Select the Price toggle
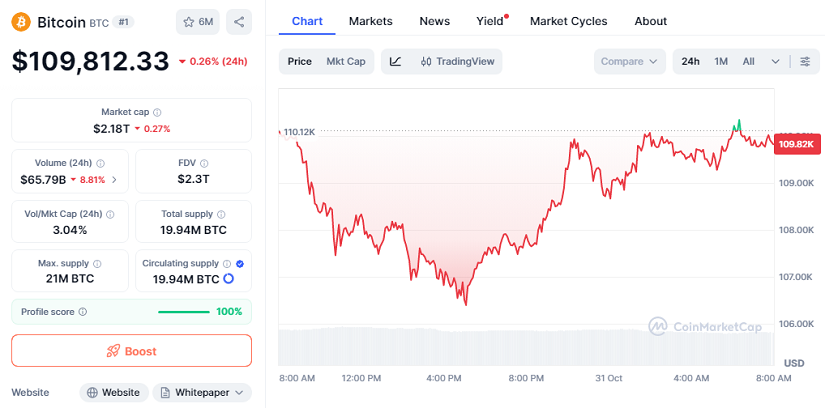 tap(299, 62)
